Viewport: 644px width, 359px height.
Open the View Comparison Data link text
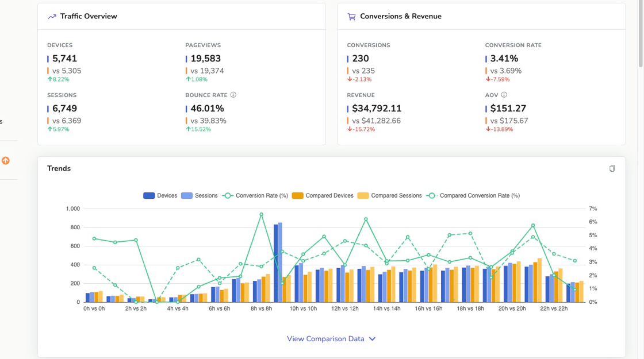[x=325, y=339]
